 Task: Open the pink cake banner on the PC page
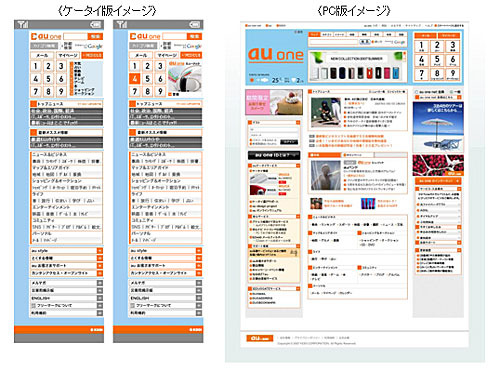(x=274, y=102)
